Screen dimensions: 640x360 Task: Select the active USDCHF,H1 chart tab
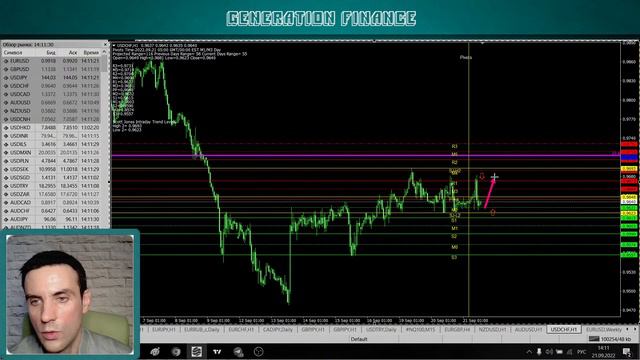tap(564, 329)
